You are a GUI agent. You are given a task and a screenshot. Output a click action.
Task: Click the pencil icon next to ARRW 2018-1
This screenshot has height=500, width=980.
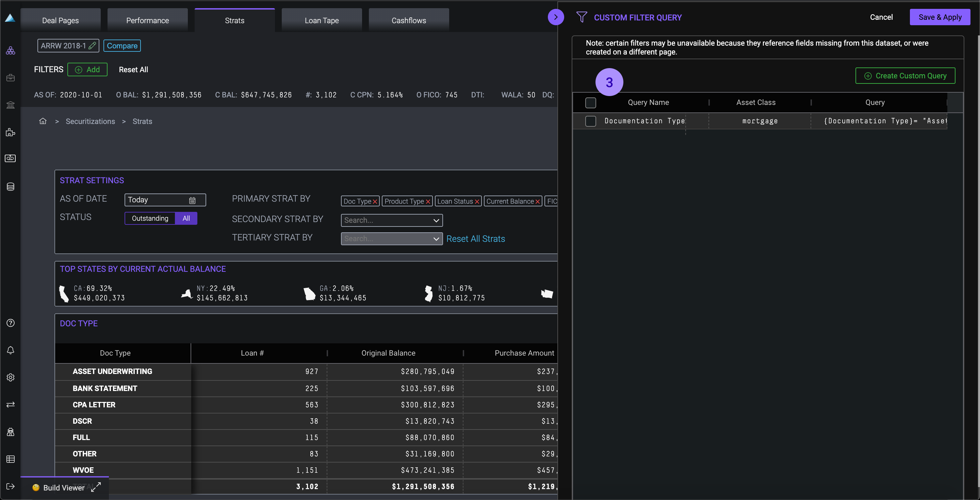(x=92, y=46)
